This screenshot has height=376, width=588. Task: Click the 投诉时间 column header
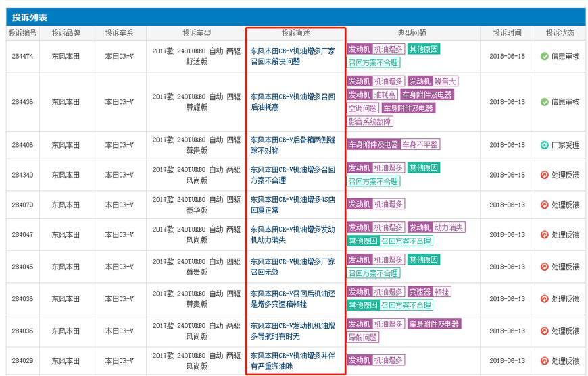(508, 33)
